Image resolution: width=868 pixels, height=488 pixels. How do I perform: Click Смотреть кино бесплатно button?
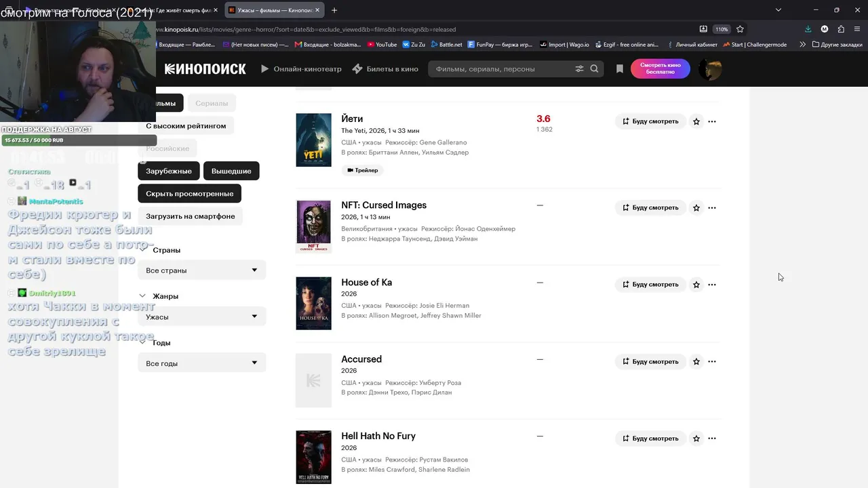click(660, 68)
